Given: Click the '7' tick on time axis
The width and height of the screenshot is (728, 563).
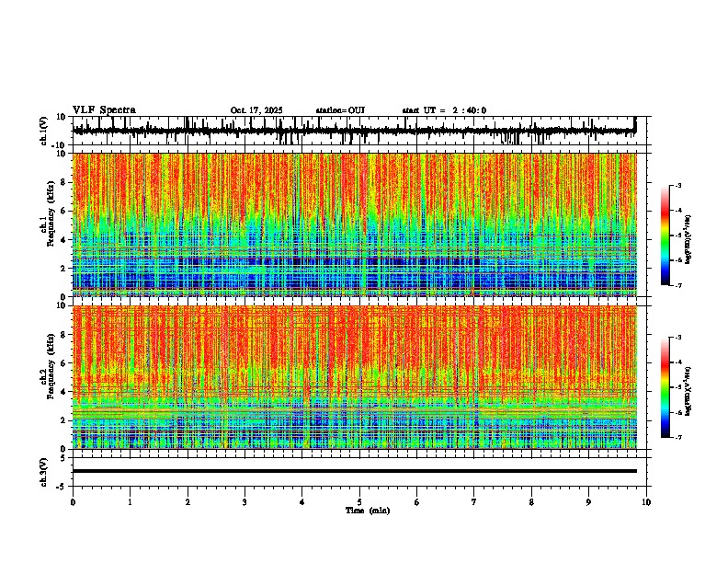Looking at the screenshot, I should click(474, 502).
